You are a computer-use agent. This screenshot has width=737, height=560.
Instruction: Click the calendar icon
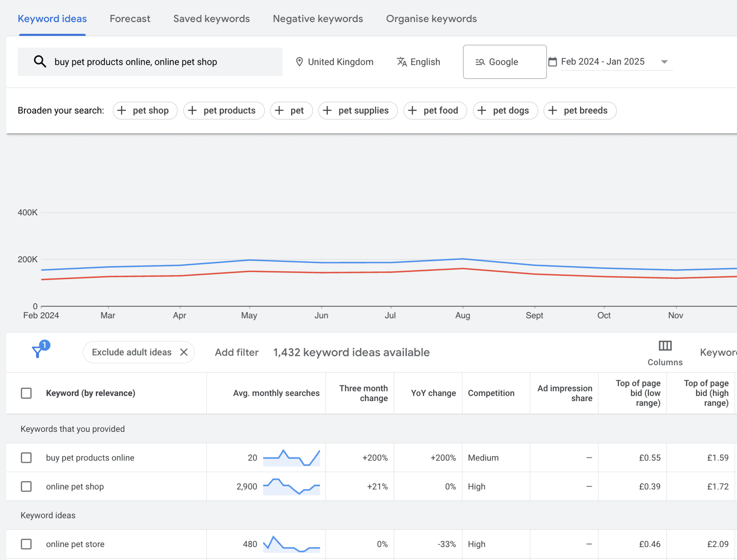[553, 62]
